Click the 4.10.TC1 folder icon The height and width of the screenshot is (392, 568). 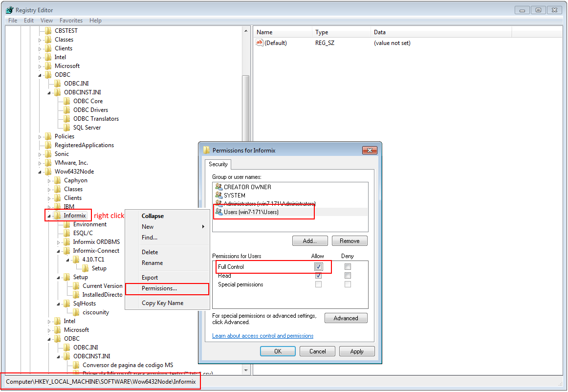tap(76, 260)
